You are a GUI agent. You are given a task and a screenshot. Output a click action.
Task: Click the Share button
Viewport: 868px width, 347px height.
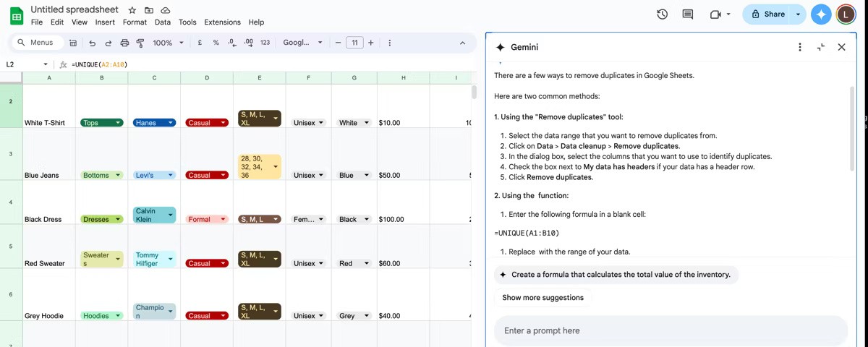tap(767, 14)
